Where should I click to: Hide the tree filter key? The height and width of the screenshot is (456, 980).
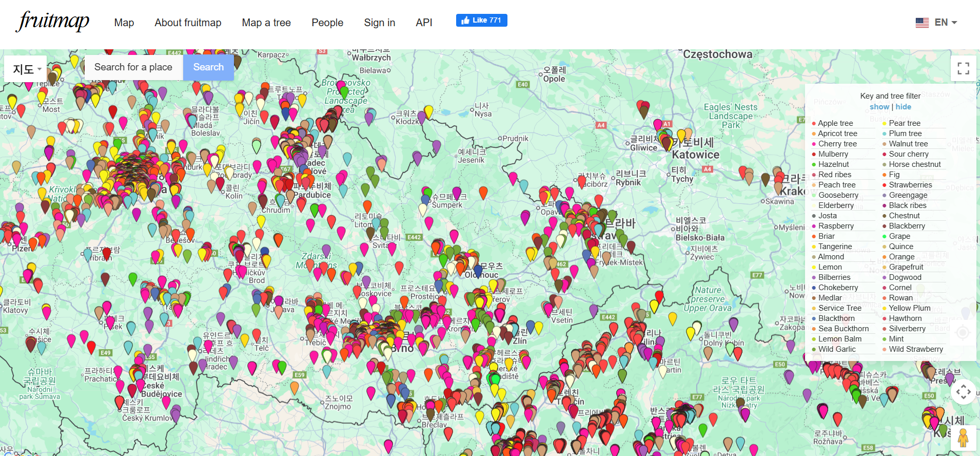(903, 107)
